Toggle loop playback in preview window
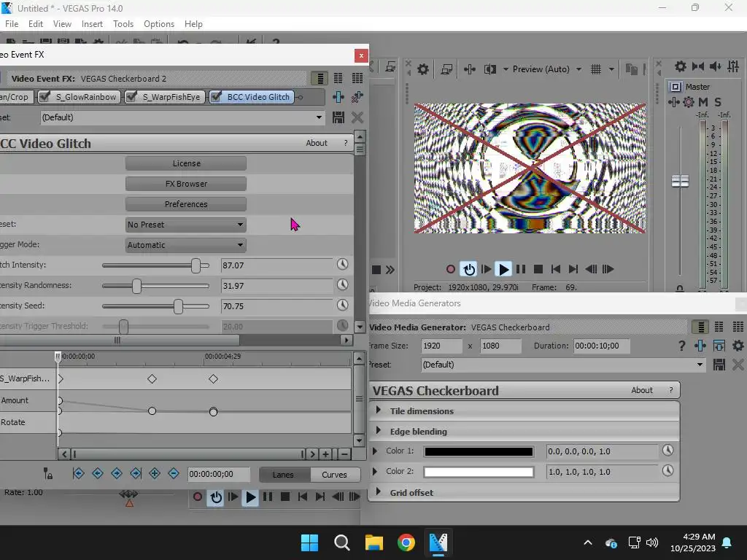Screen dimensions: 747x560 tap(469, 270)
